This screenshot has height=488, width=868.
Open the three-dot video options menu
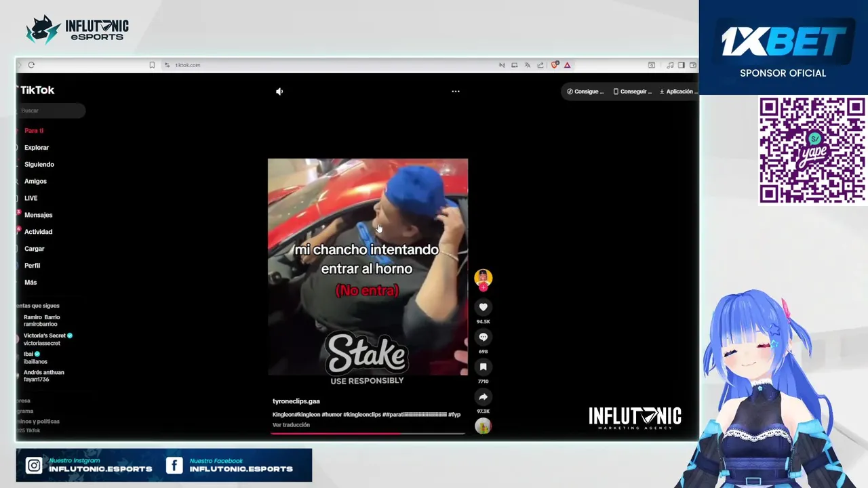[x=456, y=91]
